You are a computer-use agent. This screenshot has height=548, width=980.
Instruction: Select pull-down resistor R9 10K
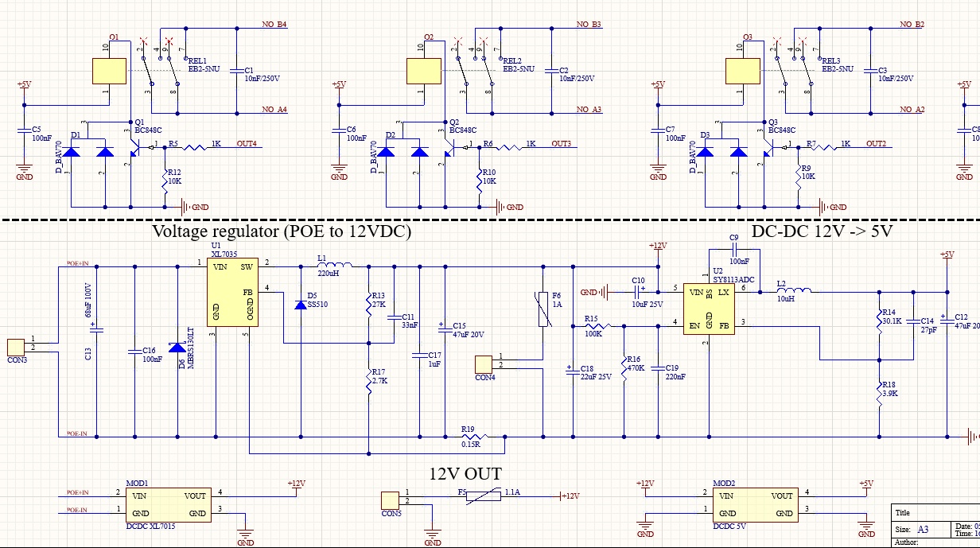798,178
